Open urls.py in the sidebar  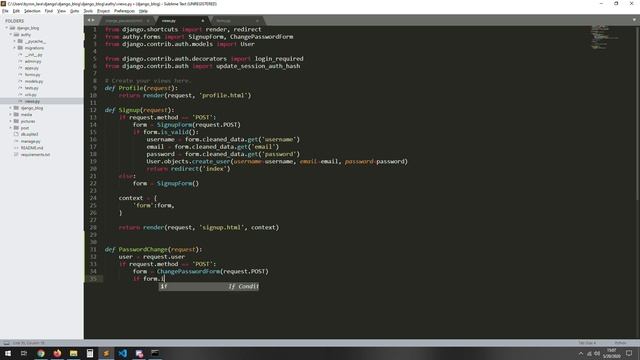pos(31,95)
